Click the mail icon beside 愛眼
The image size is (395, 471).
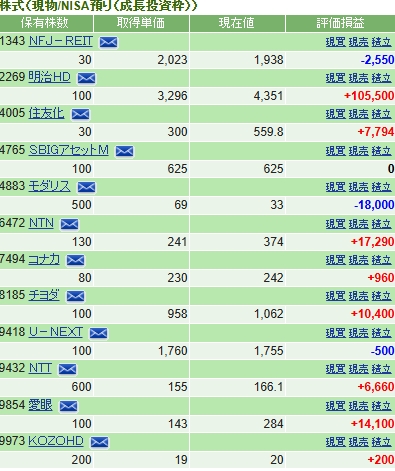point(68,406)
